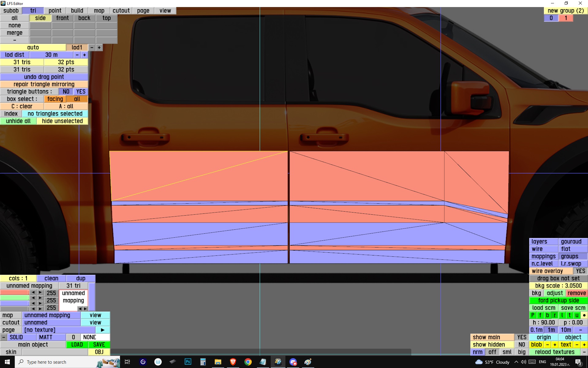Screen dimensions: 588x368
Task: Click next arrow in unnamed mapping box
Action: [85, 309]
